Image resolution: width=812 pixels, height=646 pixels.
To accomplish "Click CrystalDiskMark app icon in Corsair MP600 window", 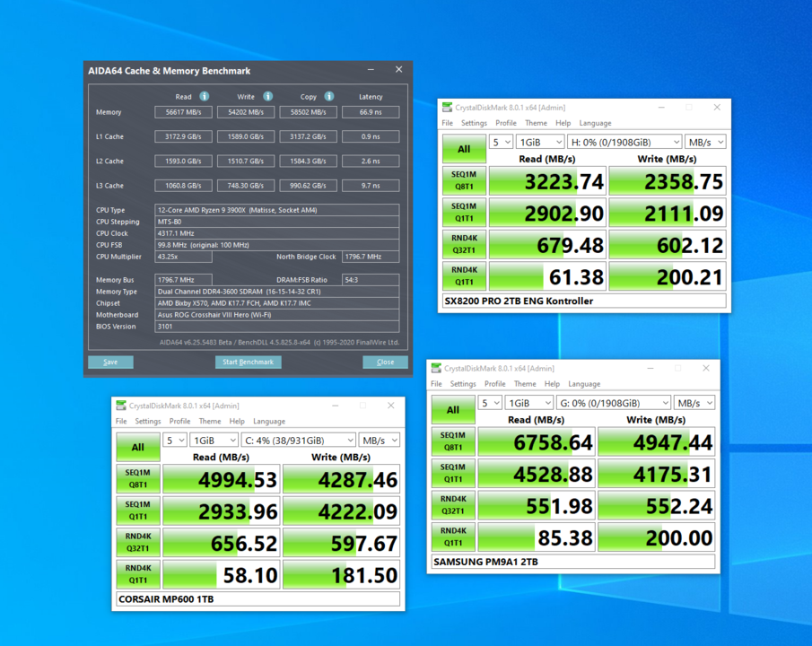I will tap(121, 406).
